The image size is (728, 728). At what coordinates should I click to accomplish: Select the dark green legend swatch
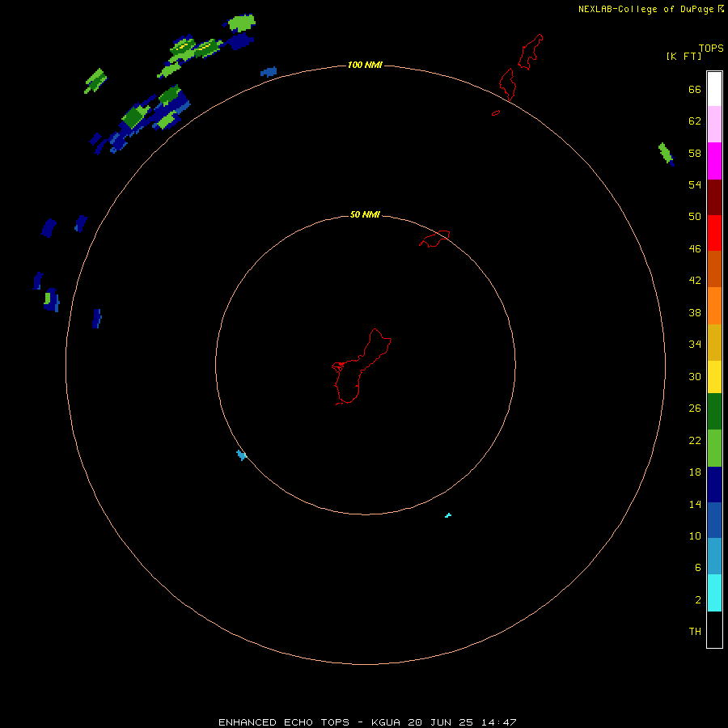(714, 412)
